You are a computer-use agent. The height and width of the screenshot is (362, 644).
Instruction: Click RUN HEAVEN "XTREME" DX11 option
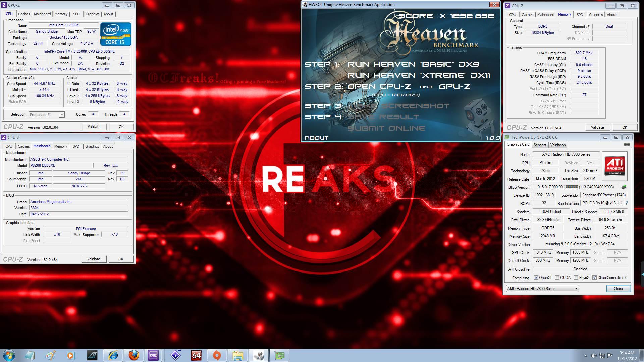tap(419, 75)
